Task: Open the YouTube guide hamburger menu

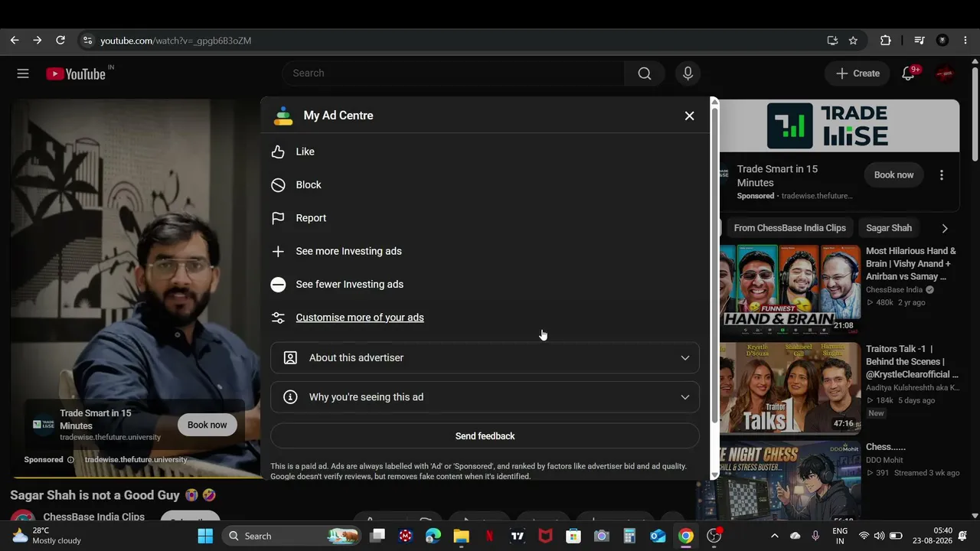Action: coord(23,73)
